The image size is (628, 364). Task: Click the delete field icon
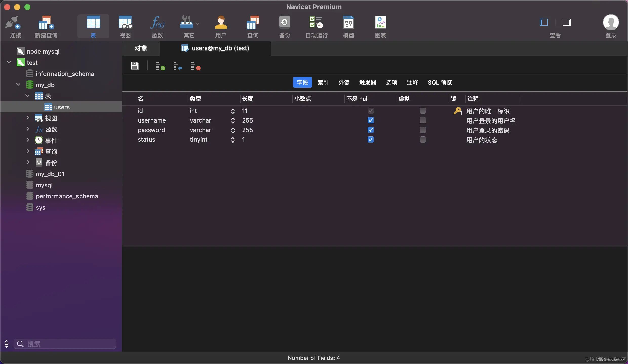(x=195, y=66)
